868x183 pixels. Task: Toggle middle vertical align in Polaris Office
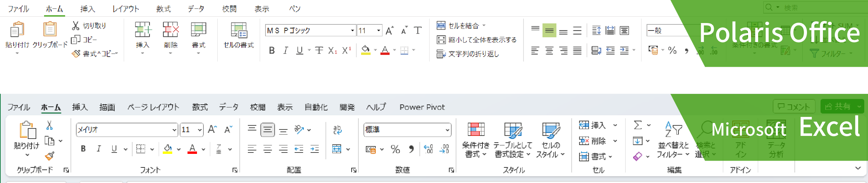click(x=549, y=30)
